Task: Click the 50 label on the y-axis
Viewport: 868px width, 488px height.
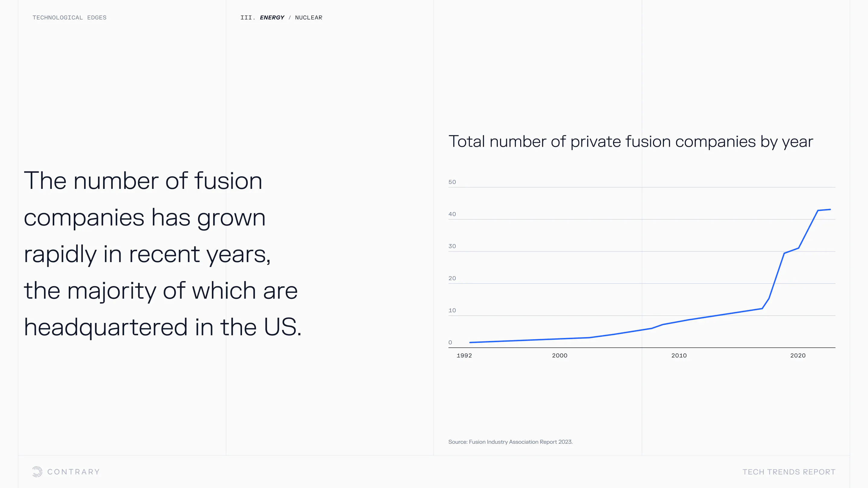Action: [x=452, y=182]
